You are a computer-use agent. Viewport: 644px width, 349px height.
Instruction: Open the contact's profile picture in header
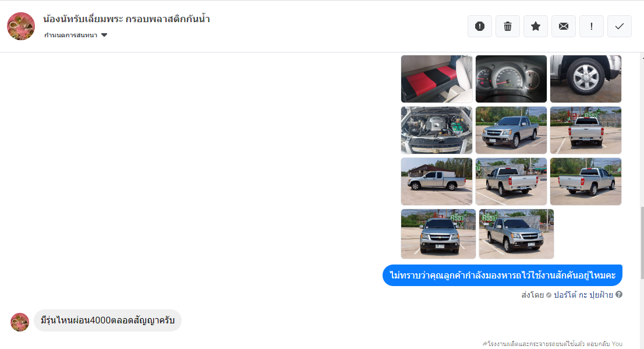click(x=21, y=26)
